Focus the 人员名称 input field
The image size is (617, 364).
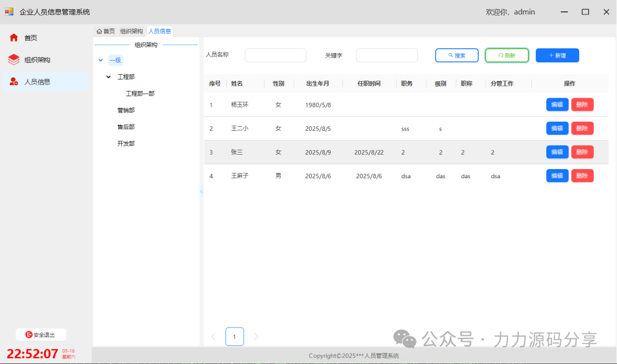[275, 55]
